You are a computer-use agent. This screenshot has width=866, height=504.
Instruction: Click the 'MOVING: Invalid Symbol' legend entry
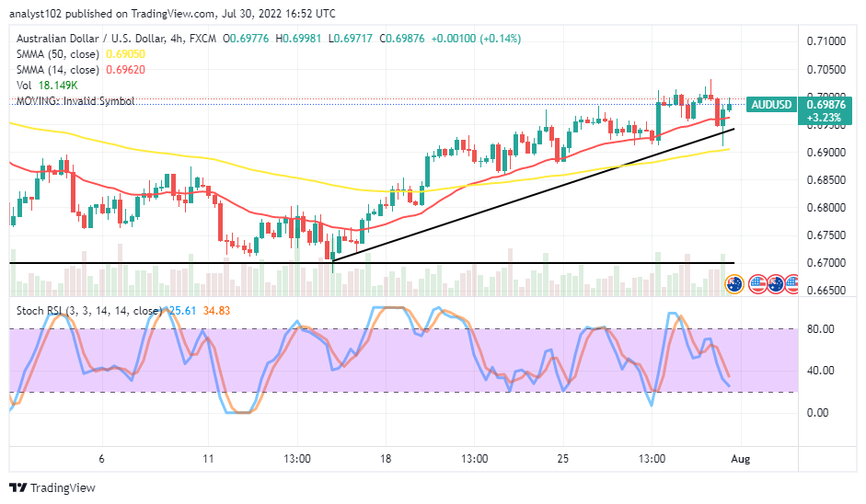click(x=75, y=101)
